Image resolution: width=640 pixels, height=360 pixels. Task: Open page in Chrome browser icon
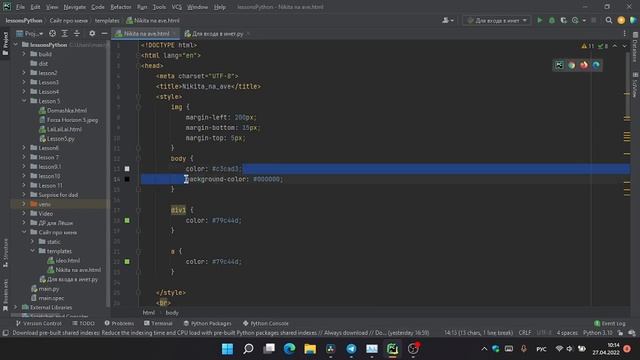click(x=571, y=65)
